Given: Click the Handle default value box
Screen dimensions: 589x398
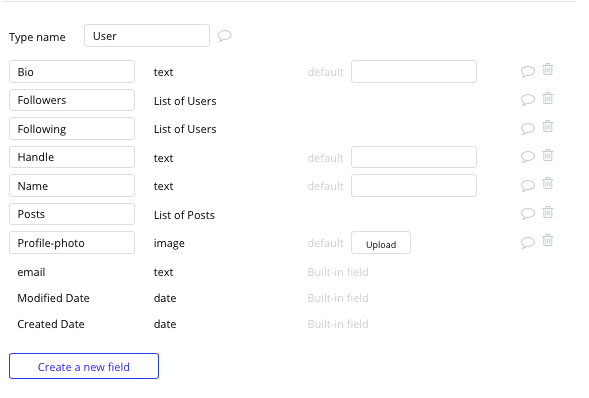Looking at the screenshot, I should point(414,157).
